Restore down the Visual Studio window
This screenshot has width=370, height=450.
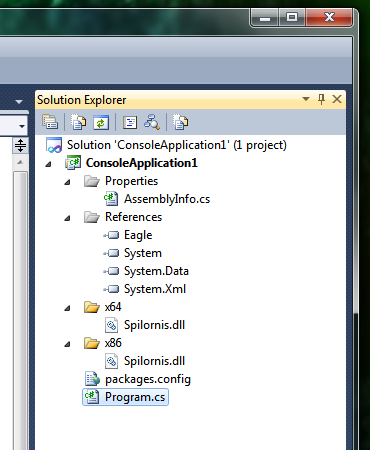pos(292,17)
